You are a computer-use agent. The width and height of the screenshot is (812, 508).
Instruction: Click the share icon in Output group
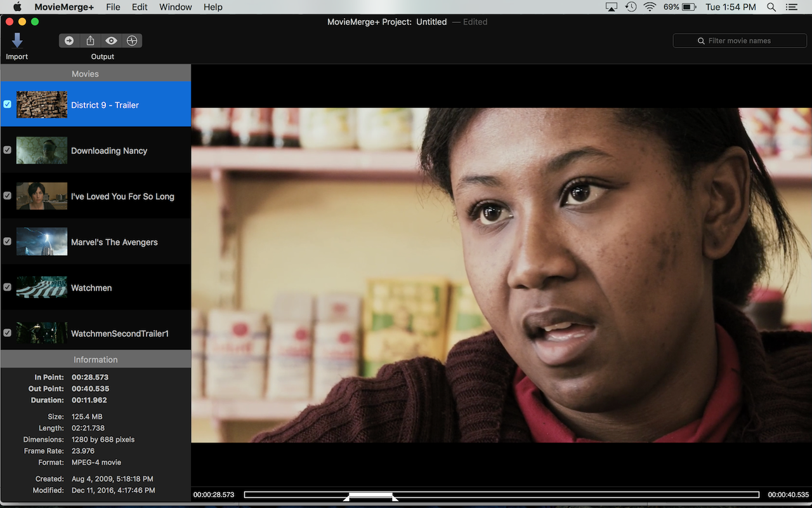[90, 41]
